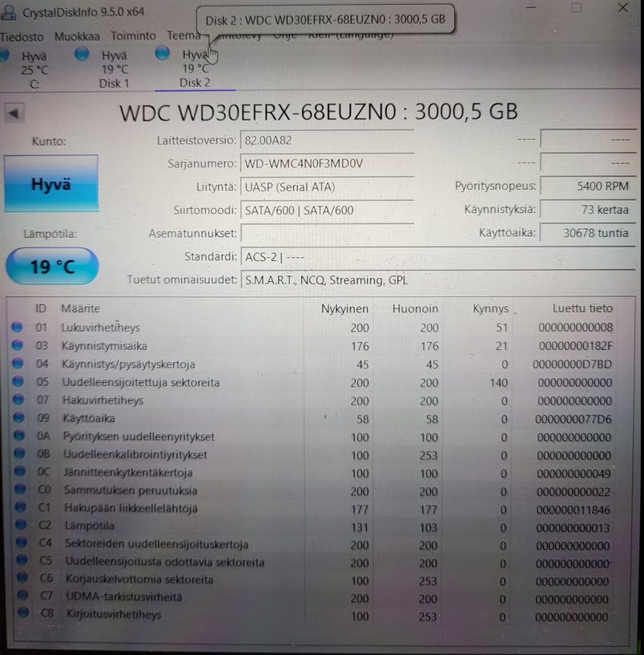The image size is (644, 655).
Task: Select the C: drive tab
Action: pos(34,70)
